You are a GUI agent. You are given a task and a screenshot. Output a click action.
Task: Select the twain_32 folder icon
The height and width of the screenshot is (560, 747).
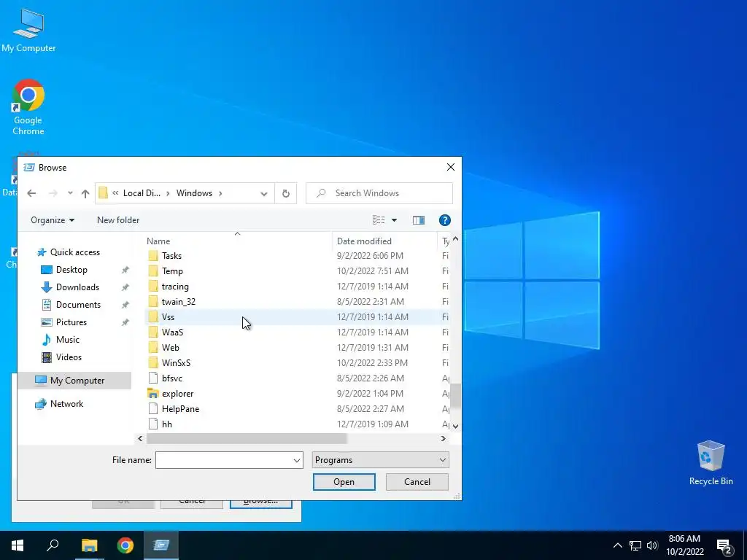click(x=153, y=301)
